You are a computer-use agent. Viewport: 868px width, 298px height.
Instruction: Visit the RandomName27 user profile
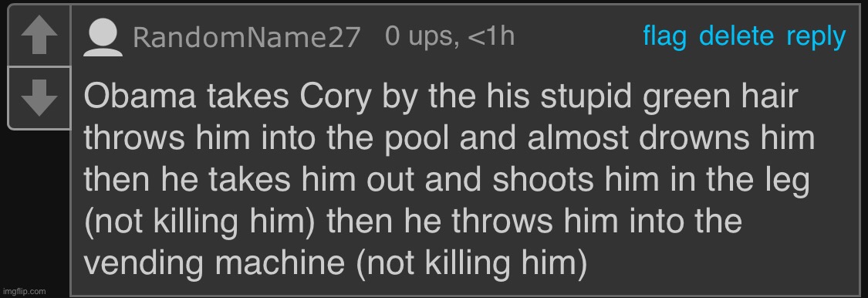coord(247,39)
